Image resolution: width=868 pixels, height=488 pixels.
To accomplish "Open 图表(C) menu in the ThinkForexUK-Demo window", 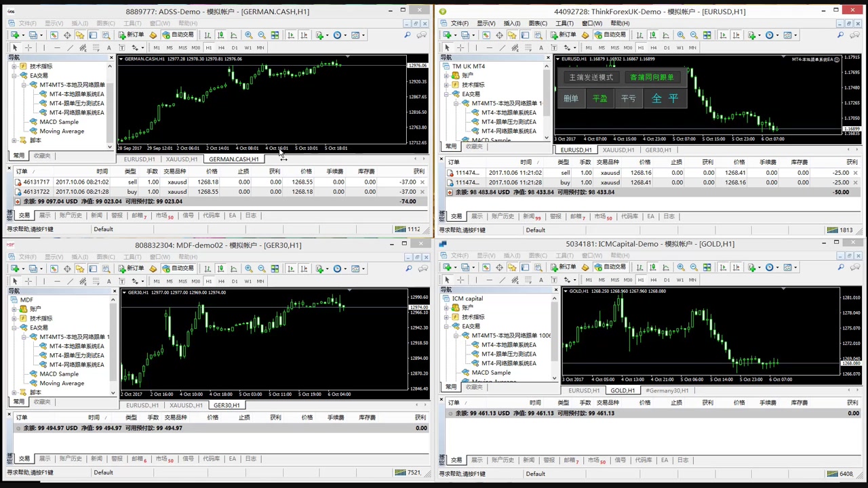I will 538,23.
